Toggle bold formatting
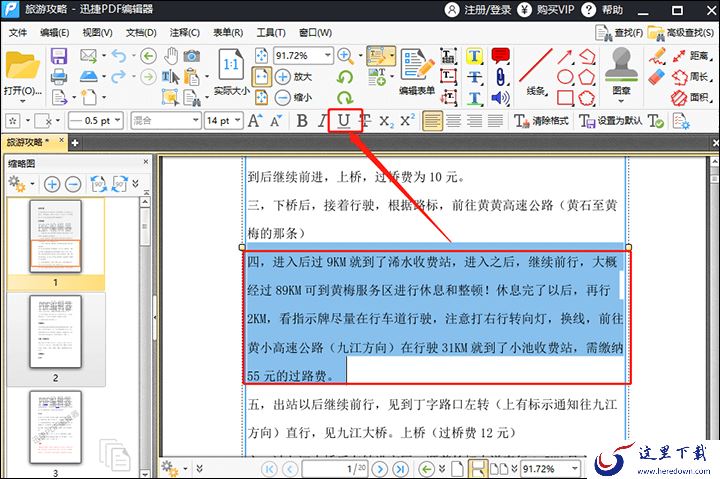 coord(302,121)
